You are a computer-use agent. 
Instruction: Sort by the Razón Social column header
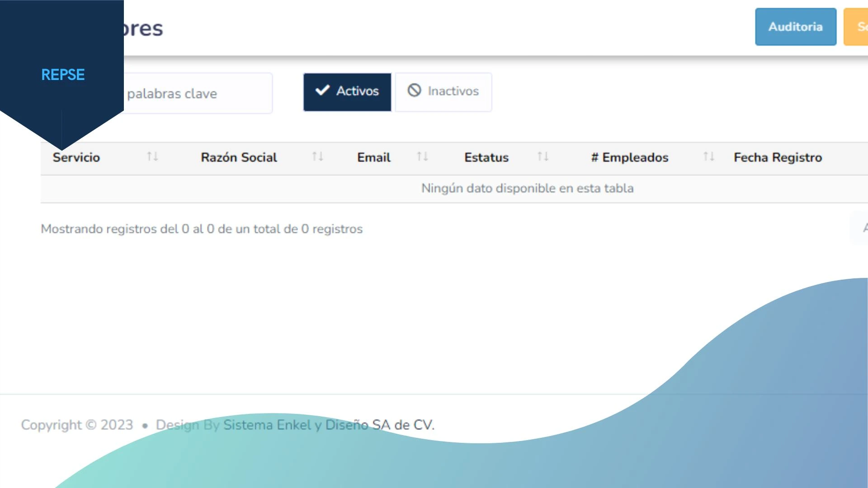[239, 157]
